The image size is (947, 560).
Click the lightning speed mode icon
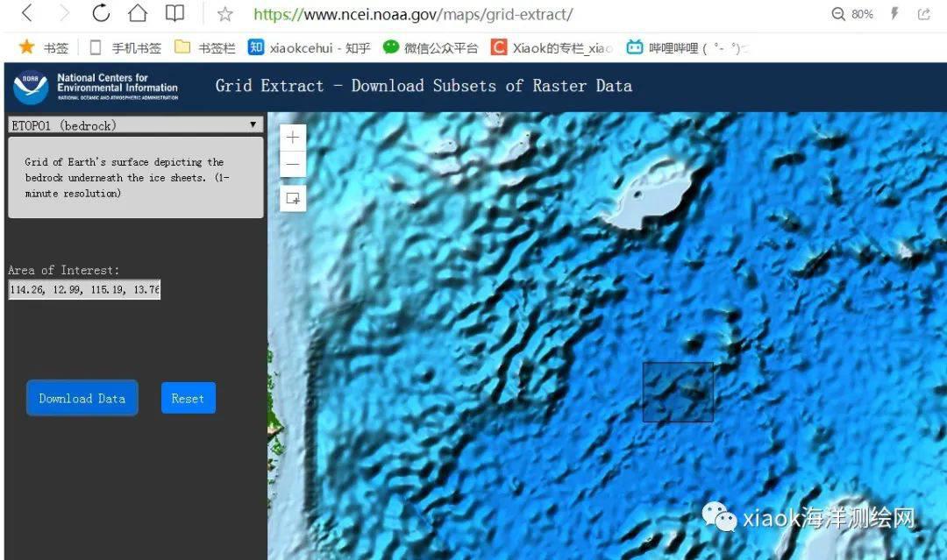tap(894, 14)
